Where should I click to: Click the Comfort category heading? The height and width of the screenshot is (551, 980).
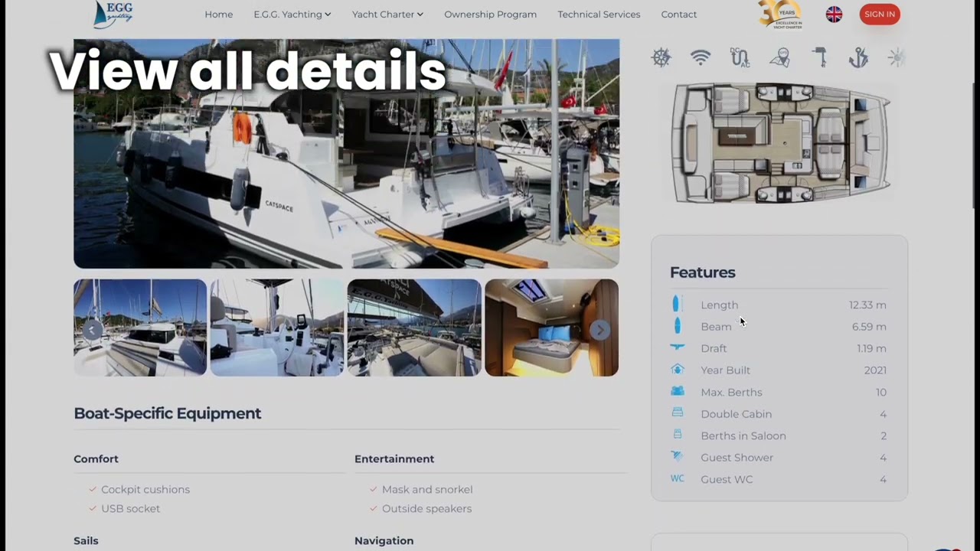[x=96, y=459]
